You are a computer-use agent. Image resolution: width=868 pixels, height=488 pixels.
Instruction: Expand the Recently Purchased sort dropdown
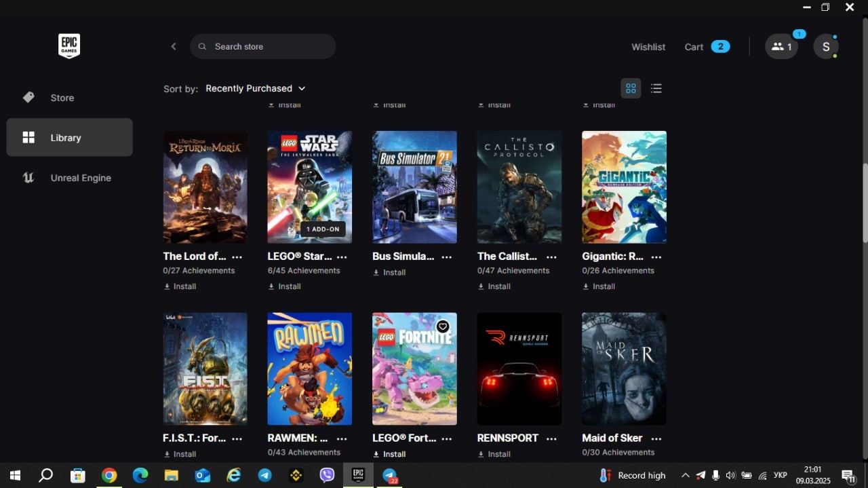256,88
